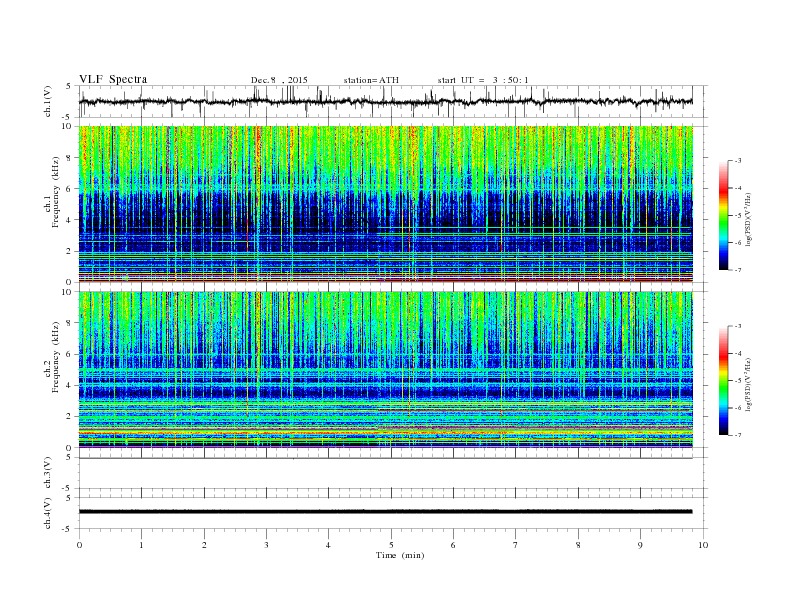Click the "ch.3(V)" axis label
Screen dimensions: 792x612
point(48,473)
